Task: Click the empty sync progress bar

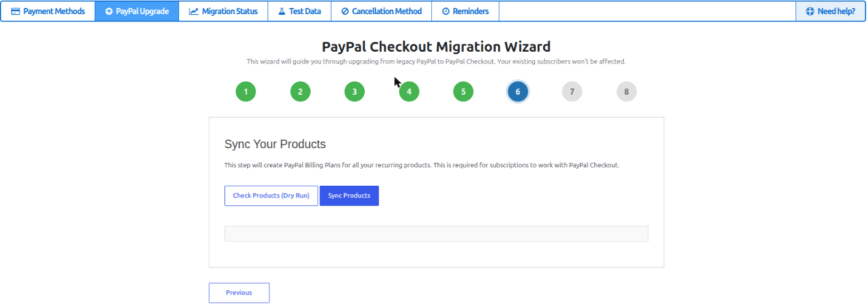Action: (x=436, y=234)
